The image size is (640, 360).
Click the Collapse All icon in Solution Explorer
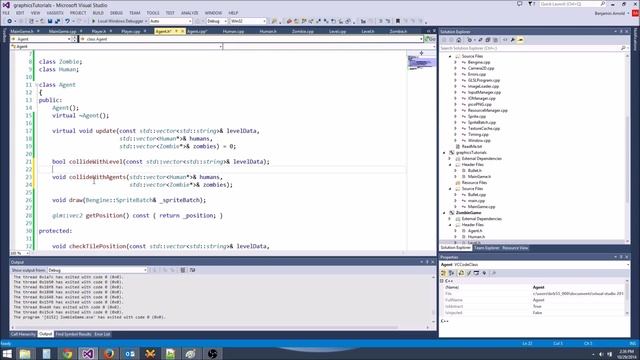click(x=488, y=40)
